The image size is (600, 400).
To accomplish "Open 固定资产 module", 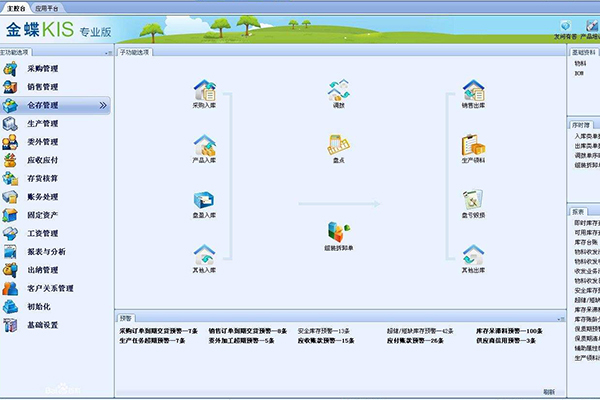I will [x=42, y=215].
